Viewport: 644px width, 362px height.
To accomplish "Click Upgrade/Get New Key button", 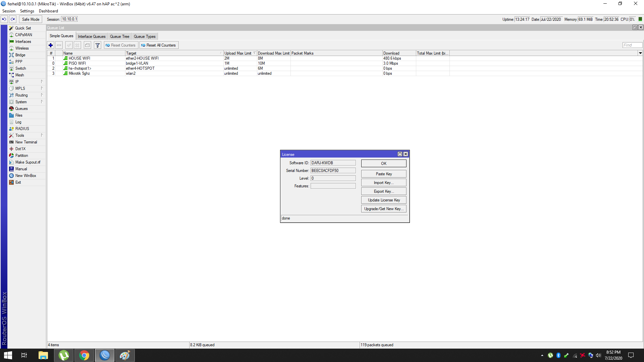I will point(384,209).
